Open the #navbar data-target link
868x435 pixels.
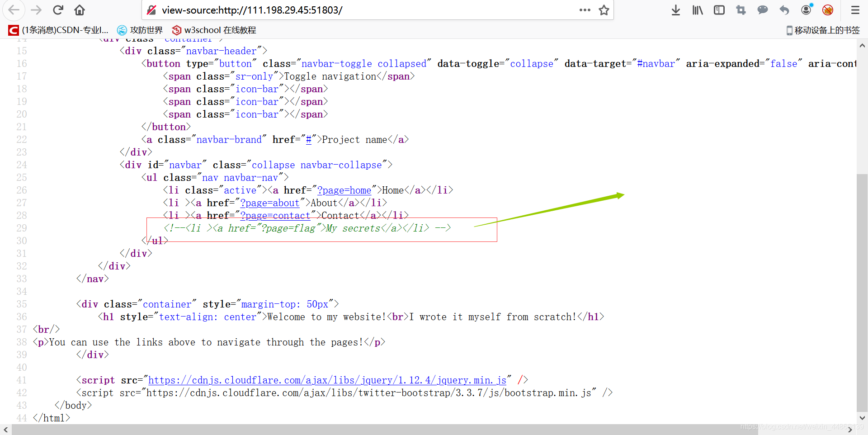point(656,64)
